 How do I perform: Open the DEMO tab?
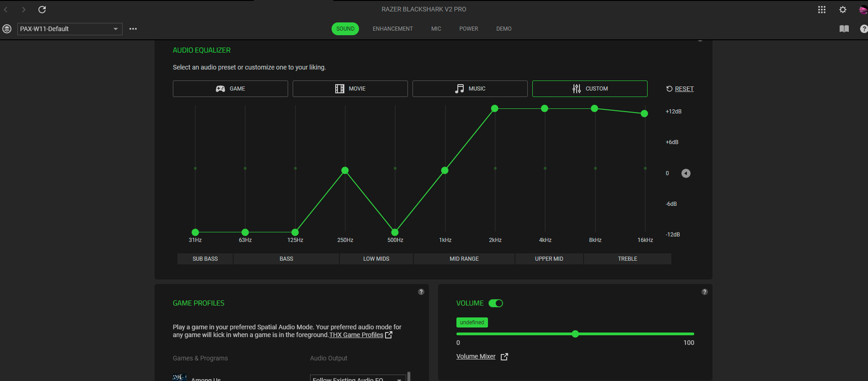tap(504, 29)
